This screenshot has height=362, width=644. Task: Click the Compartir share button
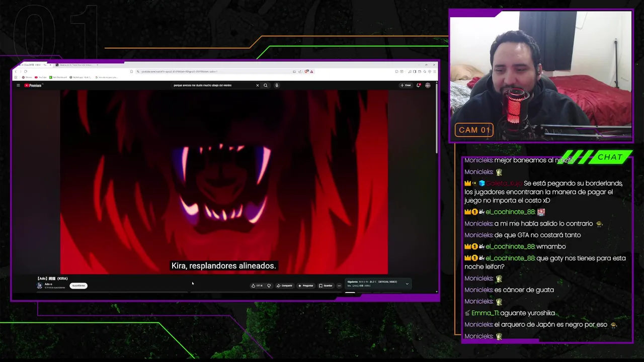pos(284,286)
